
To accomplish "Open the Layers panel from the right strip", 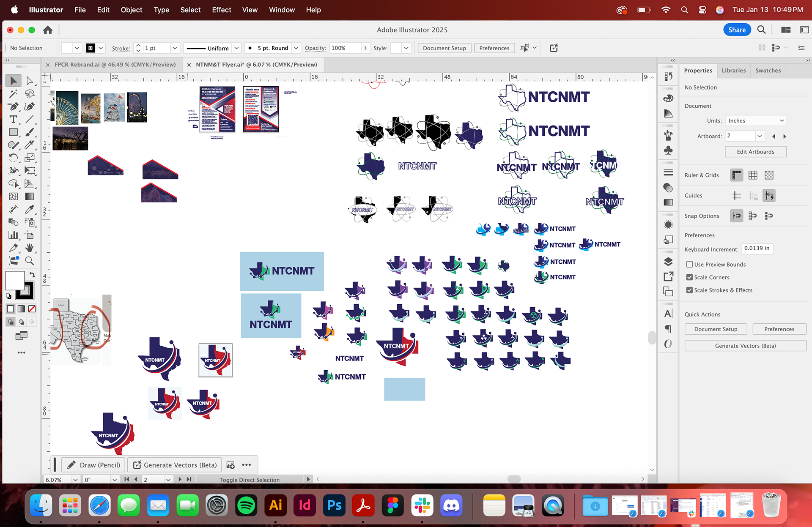I will [x=668, y=262].
